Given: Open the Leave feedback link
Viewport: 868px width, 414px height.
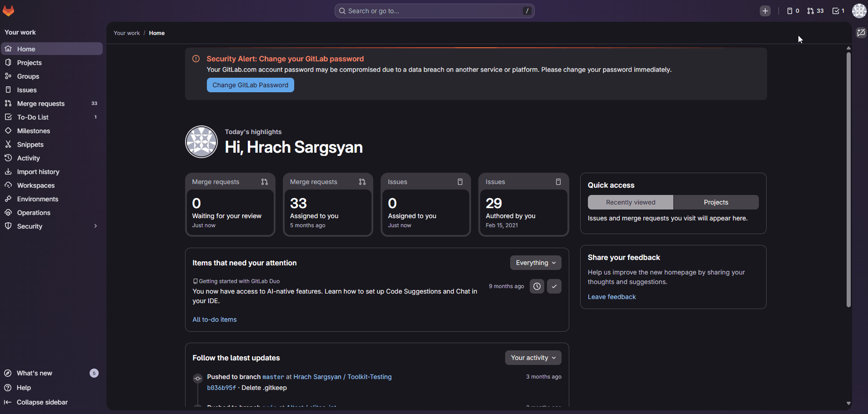Looking at the screenshot, I should pyautogui.click(x=612, y=297).
